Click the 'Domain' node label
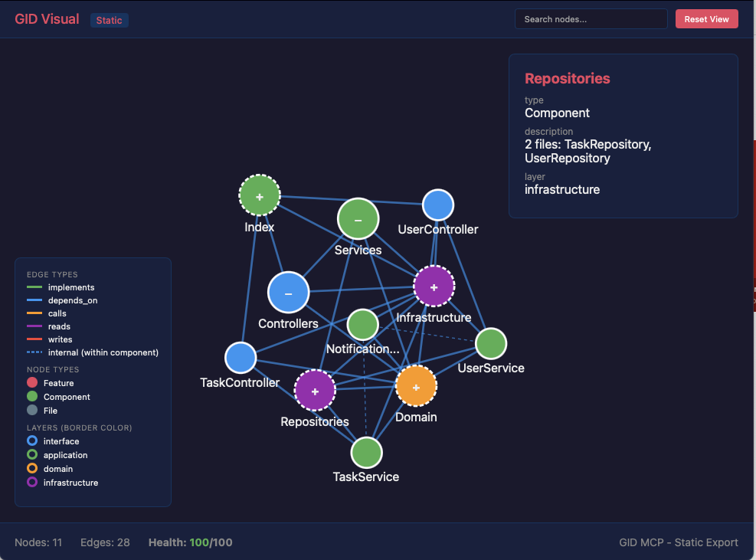 click(416, 418)
